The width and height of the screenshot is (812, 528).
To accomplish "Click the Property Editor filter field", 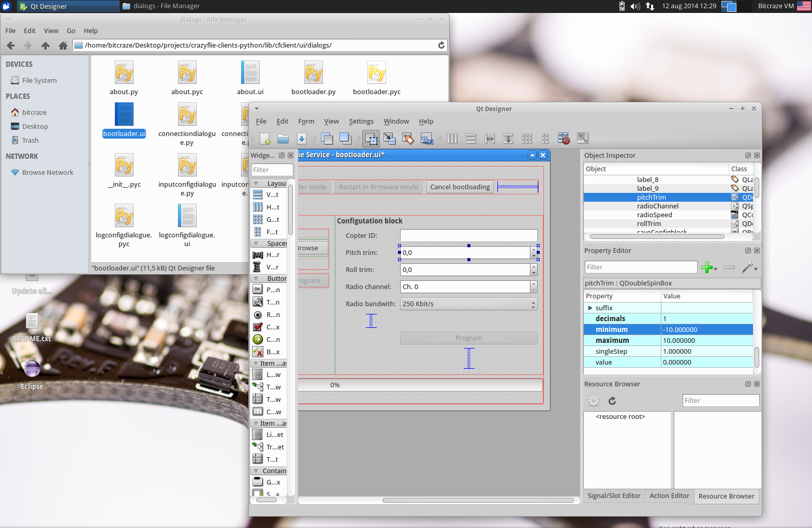I will 640,267.
